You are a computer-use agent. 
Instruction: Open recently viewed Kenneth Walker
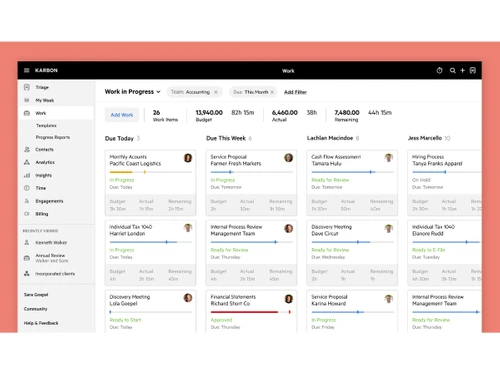point(51,243)
